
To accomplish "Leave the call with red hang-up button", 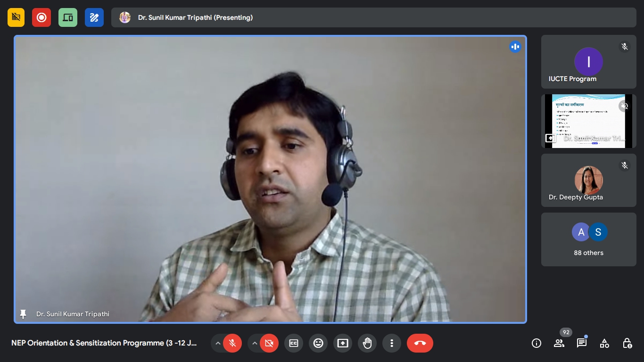I will 420,343.
